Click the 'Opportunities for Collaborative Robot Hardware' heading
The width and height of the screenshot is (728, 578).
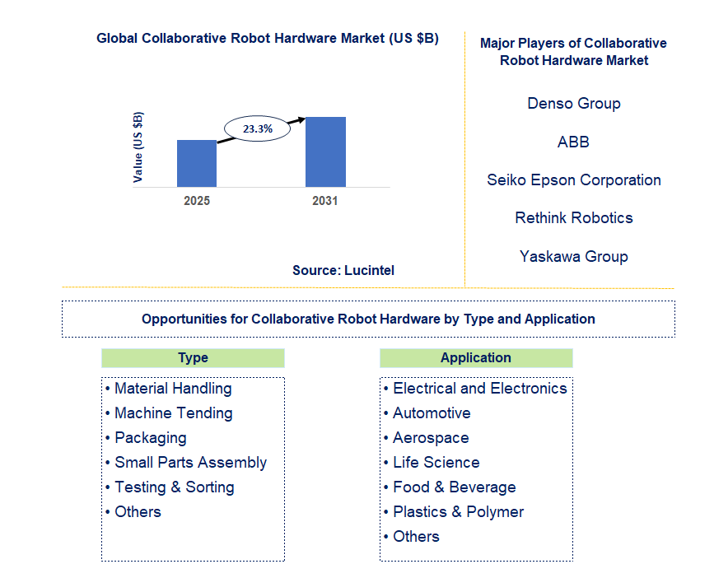tap(368, 319)
